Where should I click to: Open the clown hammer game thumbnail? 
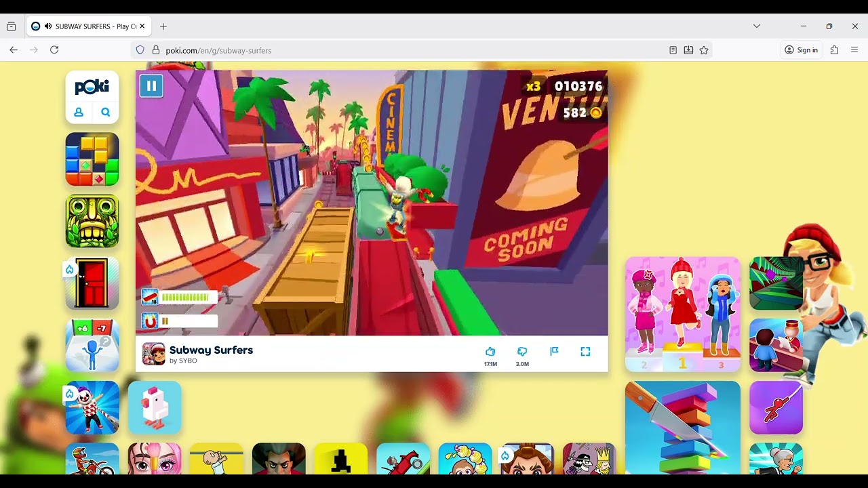(92, 407)
